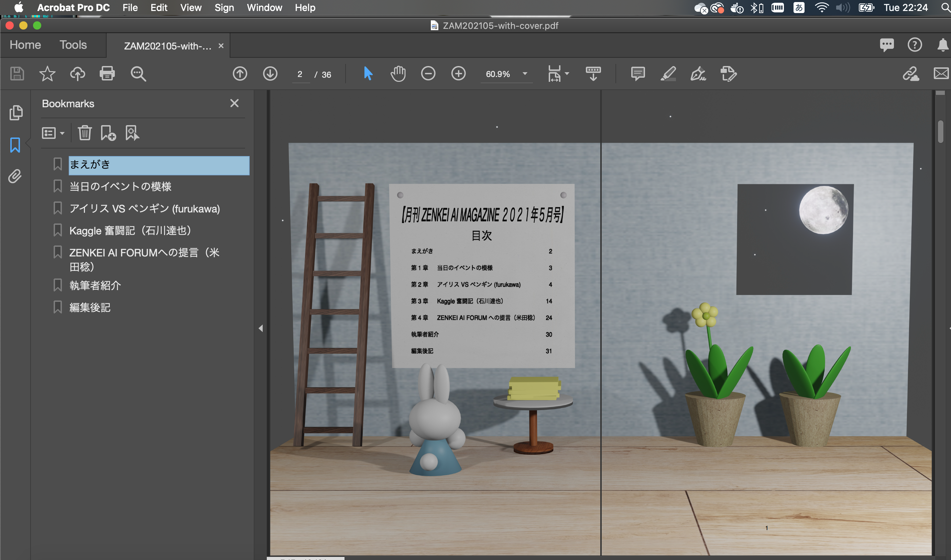The image size is (951, 560).
Task: Expand the page fit options arrow
Action: click(x=567, y=74)
